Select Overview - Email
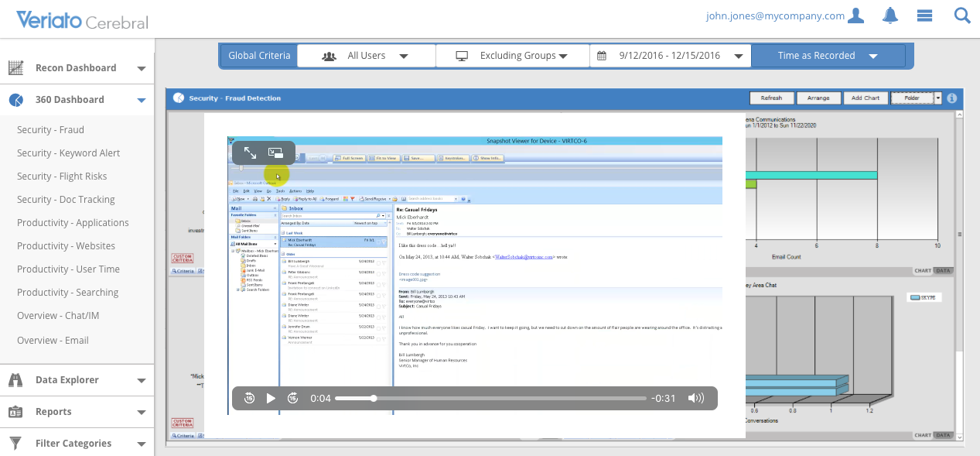 [53, 341]
